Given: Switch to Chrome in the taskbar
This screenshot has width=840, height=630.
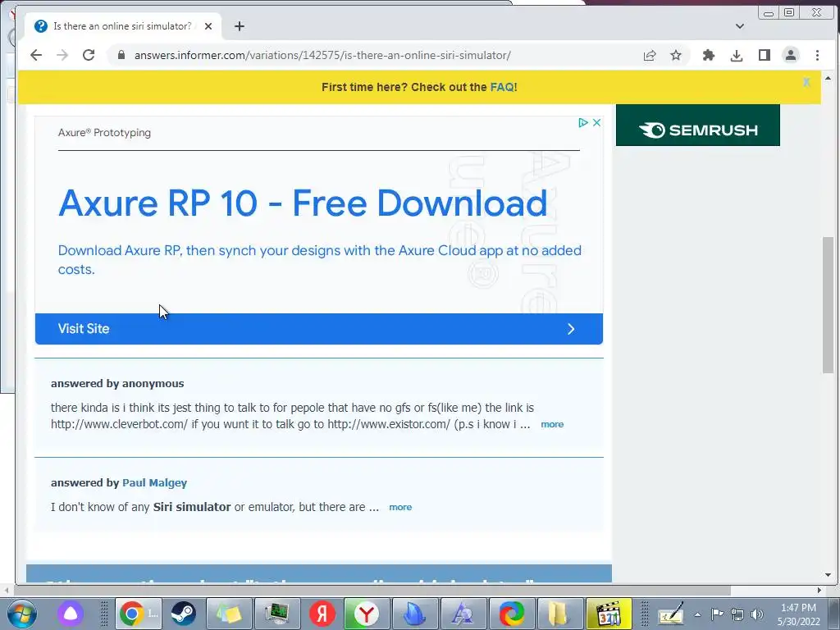Looking at the screenshot, I should point(139,614).
